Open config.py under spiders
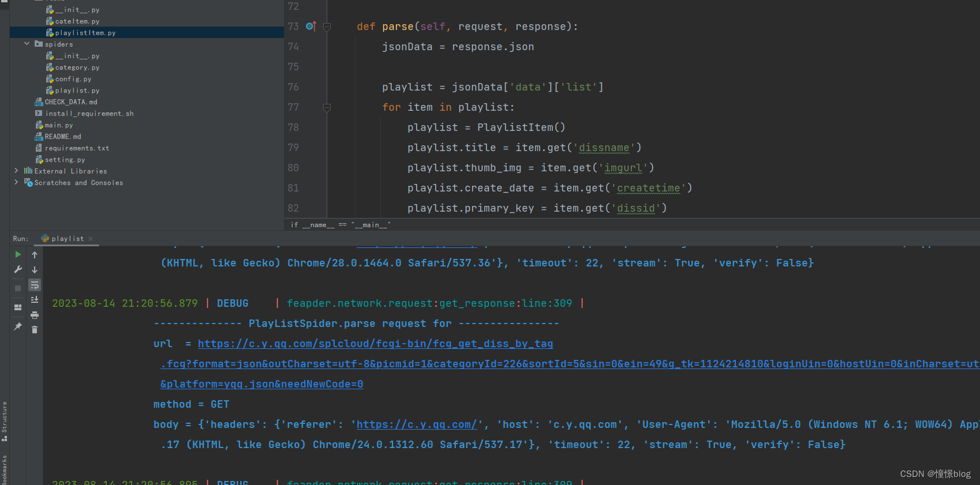980x485 pixels. 73,79
